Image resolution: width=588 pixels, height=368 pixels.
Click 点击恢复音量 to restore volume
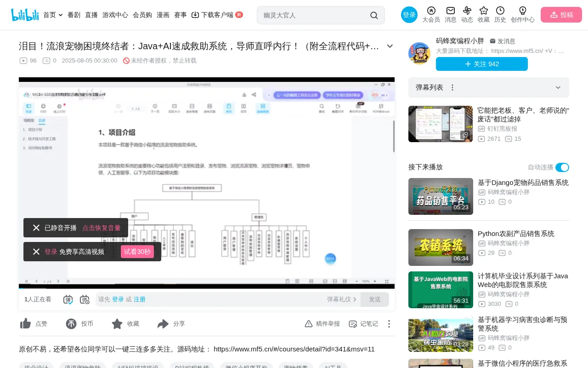pos(102,228)
